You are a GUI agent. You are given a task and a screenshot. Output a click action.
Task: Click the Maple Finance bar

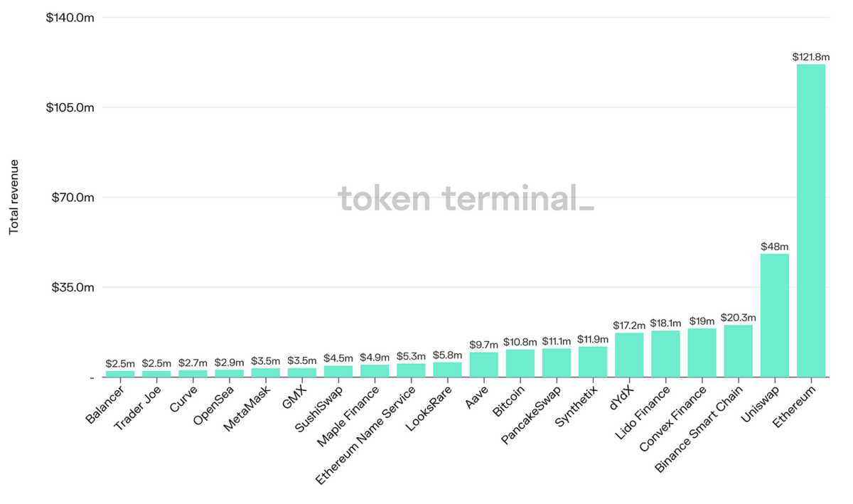[375, 370]
